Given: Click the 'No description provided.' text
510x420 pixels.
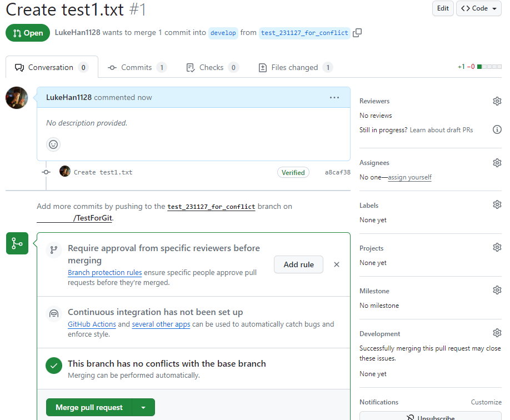Looking at the screenshot, I should (87, 123).
